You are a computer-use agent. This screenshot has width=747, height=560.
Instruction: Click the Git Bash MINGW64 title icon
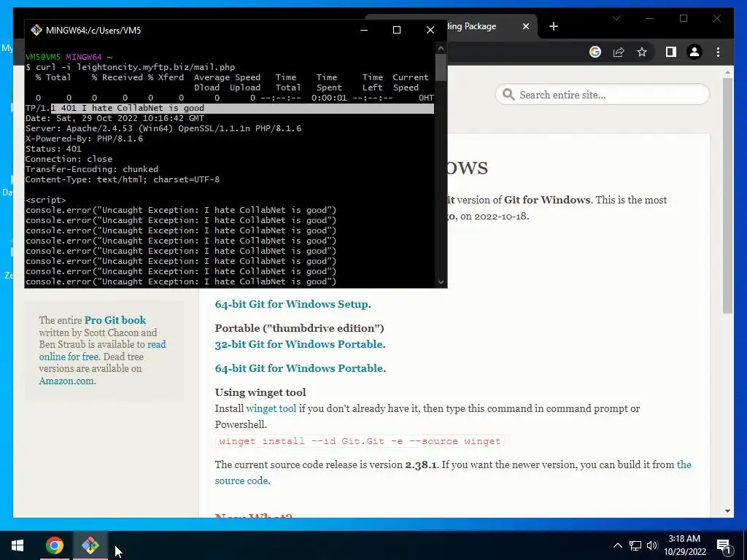[36, 30]
